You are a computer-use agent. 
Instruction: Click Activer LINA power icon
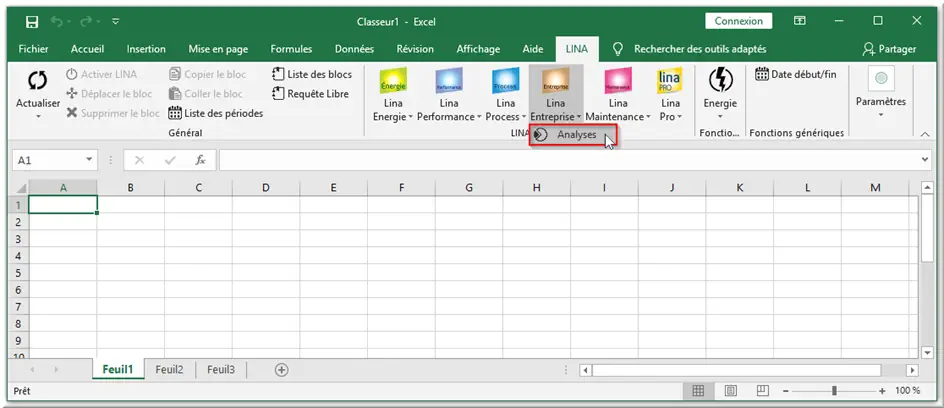click(72, 74)
